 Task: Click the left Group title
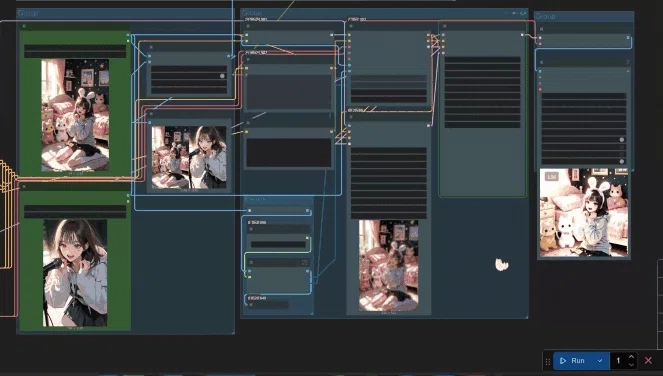[x=28, y=13]
